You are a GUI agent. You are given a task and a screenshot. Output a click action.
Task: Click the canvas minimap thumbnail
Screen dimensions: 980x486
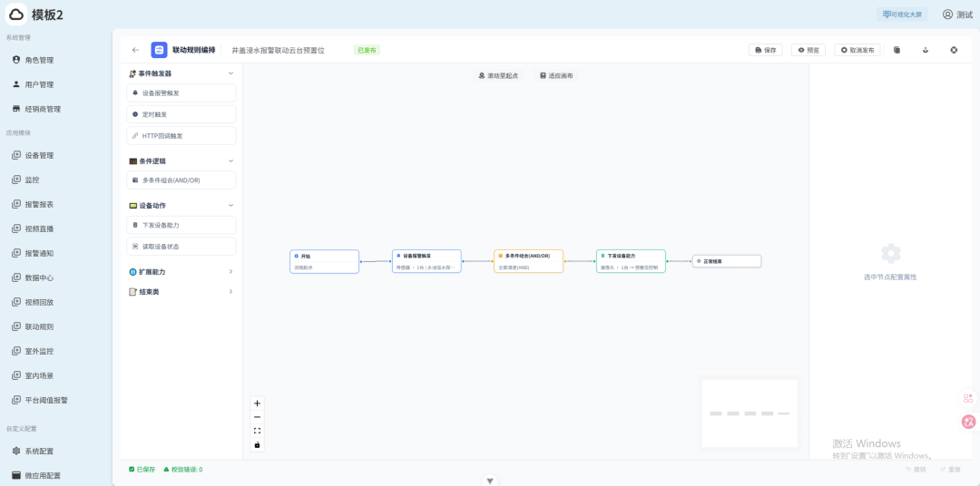(750, 413)
